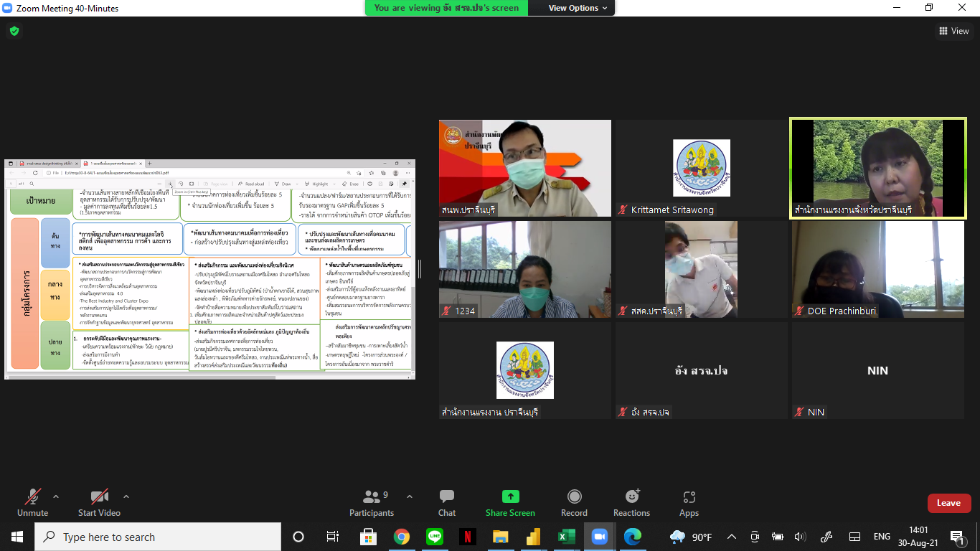
Task: Leave the meeting
Action: pos(948,503)
